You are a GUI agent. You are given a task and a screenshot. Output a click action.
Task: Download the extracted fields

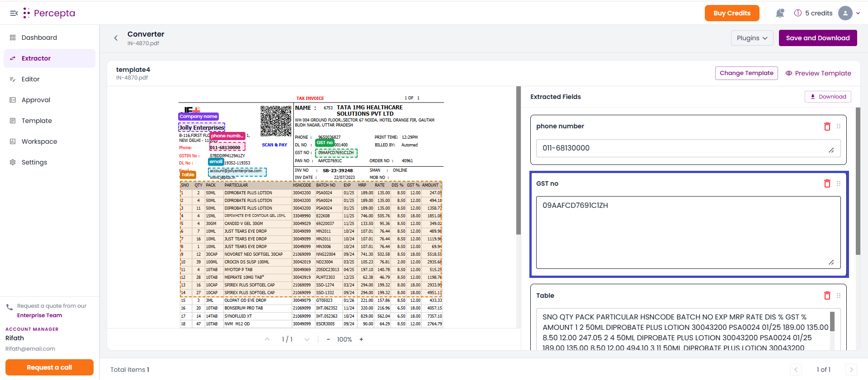click(x=828, y=97)
